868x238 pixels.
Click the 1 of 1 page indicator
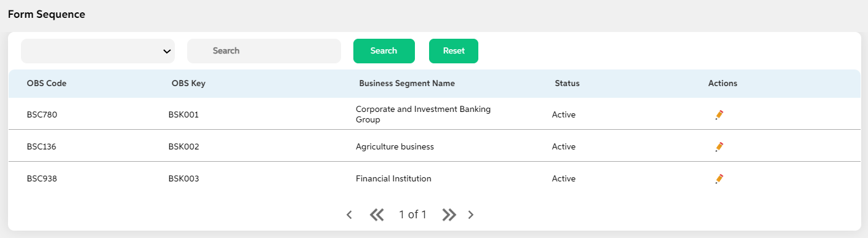pyautogui.click(x=412, y=215)
